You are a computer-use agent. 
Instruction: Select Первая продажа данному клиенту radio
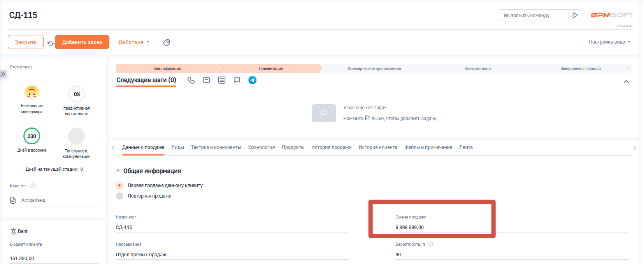point(119,185)
